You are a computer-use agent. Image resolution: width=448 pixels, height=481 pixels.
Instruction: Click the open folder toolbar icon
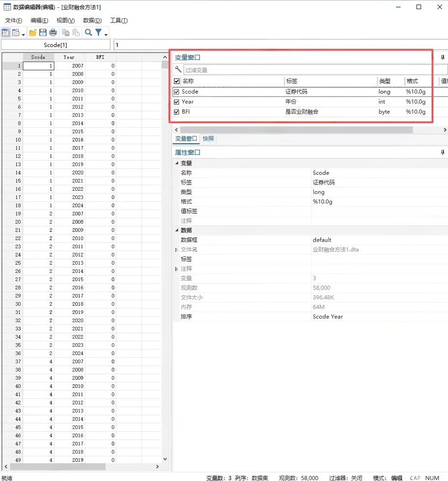[32, 32]
